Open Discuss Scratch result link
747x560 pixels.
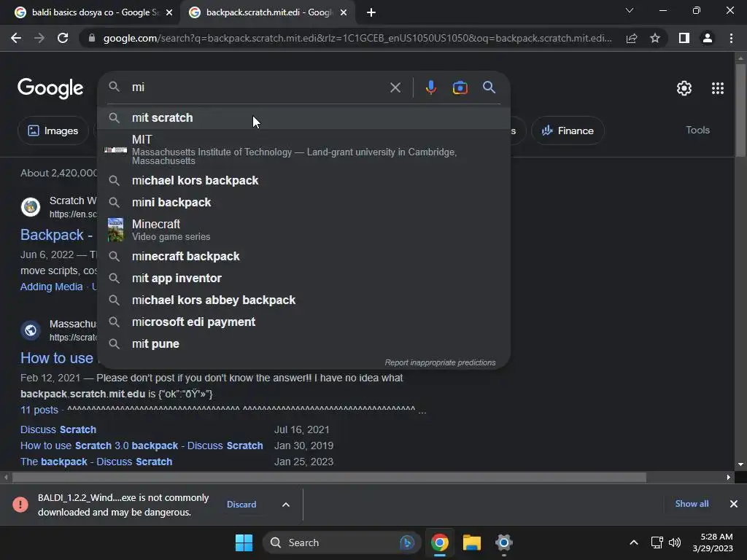[58, 429]
